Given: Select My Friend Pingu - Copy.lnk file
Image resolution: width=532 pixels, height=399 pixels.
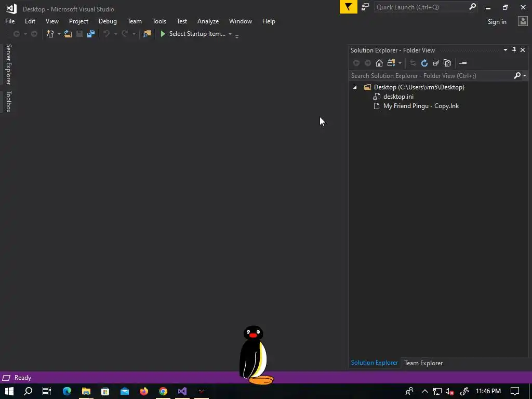Looking at the screenshot, I should pyautogui.click(x=421, y=106).
